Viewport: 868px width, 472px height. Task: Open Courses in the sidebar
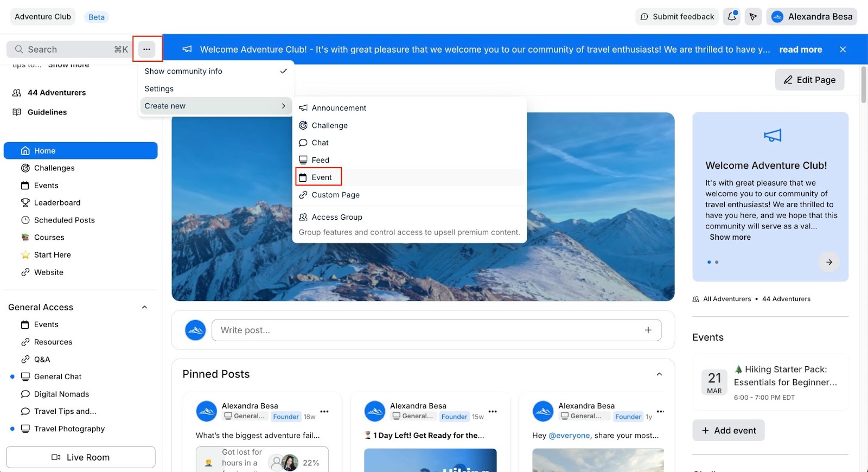[80, 238]
